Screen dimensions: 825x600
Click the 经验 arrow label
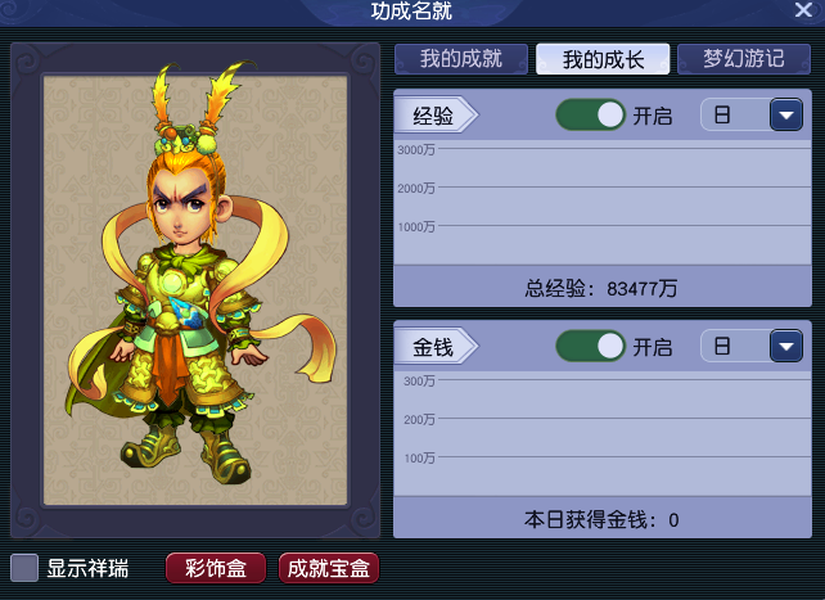coord(436,115)
